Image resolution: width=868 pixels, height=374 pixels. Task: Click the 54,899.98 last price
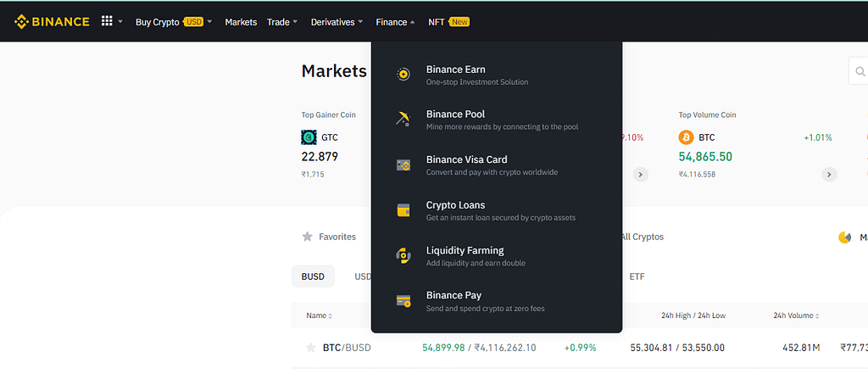click(443, 348)
